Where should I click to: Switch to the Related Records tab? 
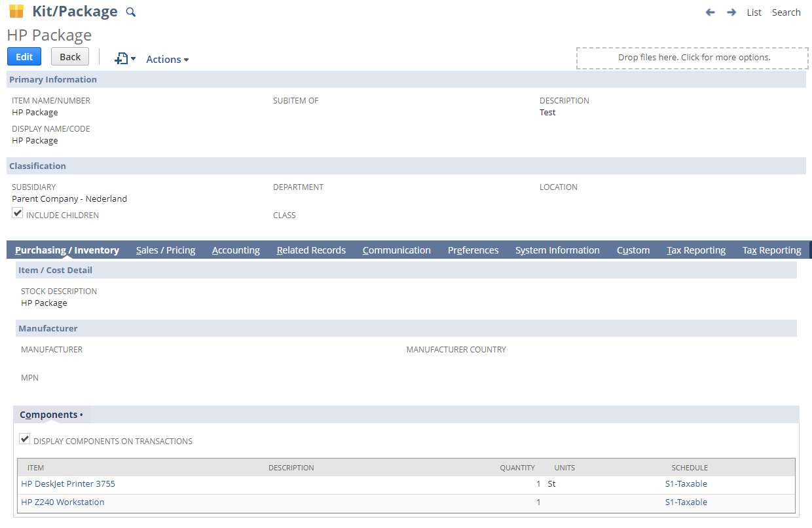pos(311,250)
